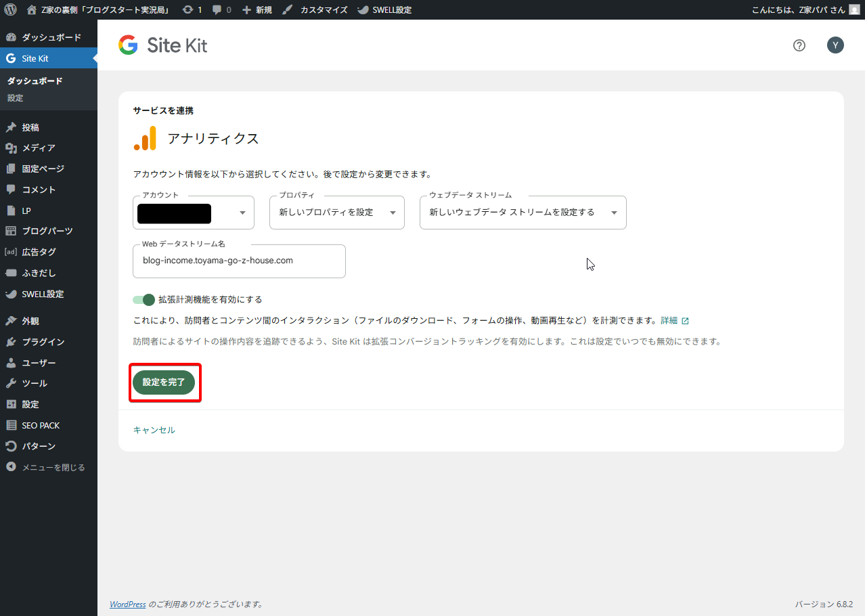Click the updates icon showing 1
The image size is (865, 616).
point(187,9)
